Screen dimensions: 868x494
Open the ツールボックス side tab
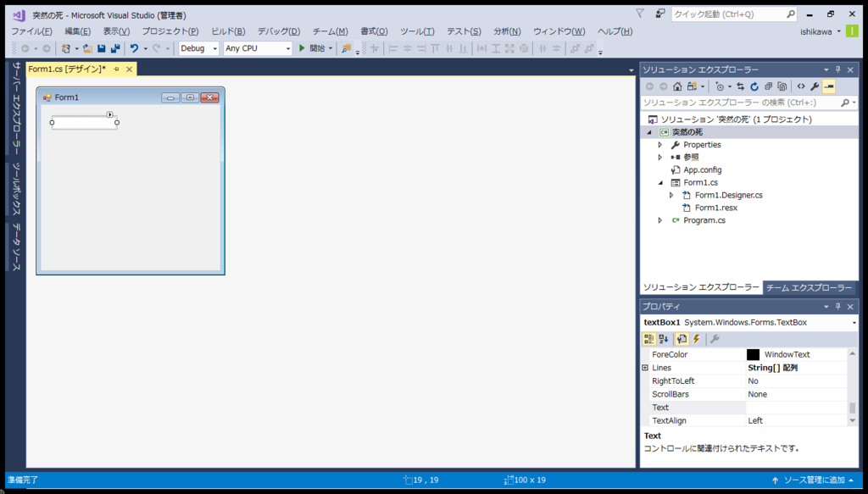coord(17,189)
